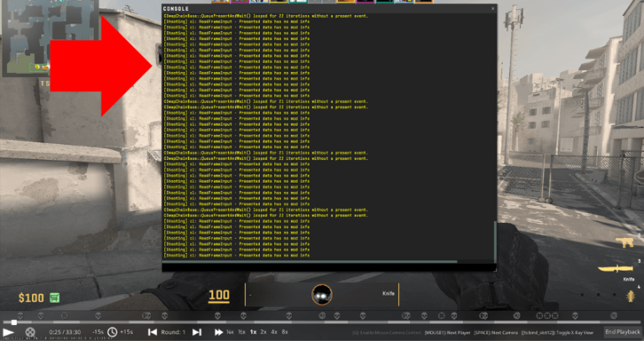Select the 1x playback speed
This screenshot has height=341, width=644.
(253, 332)
